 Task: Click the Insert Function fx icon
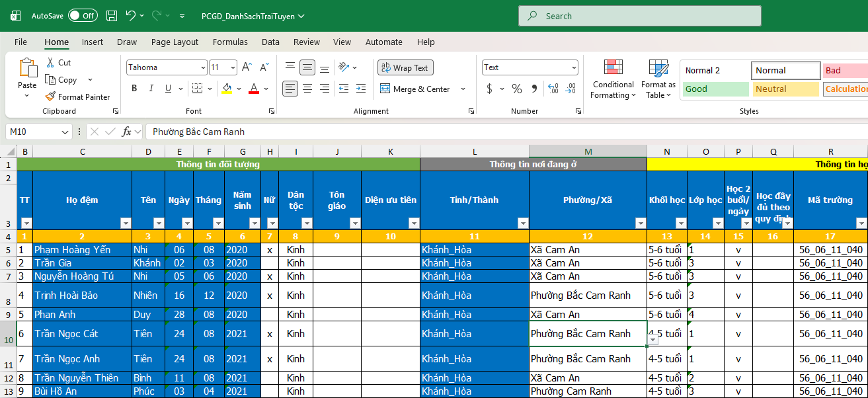[x=126, y=132]
